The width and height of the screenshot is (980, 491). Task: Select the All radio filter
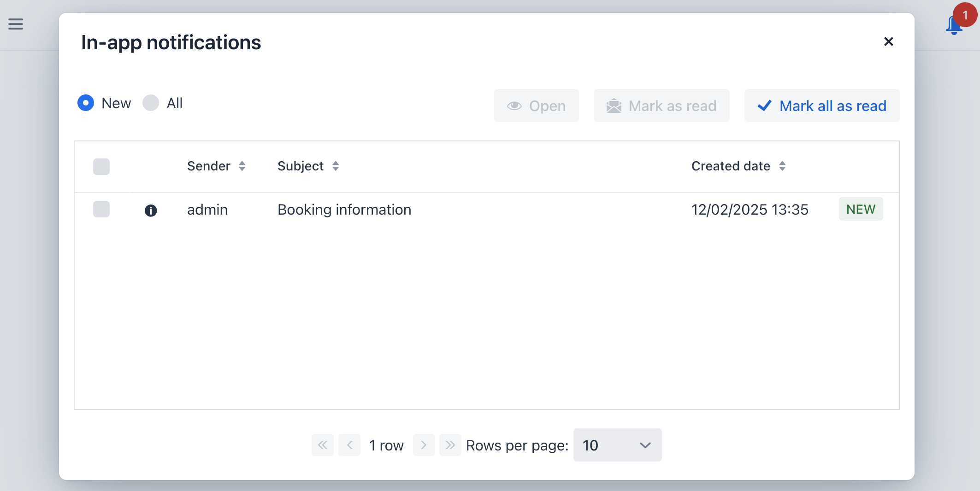tap(151, 103)
